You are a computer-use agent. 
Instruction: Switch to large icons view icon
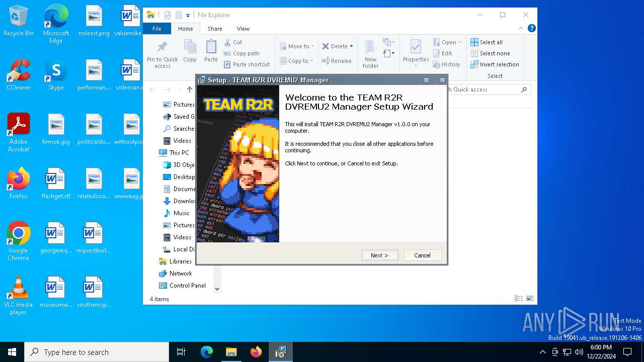coord(530,299)
